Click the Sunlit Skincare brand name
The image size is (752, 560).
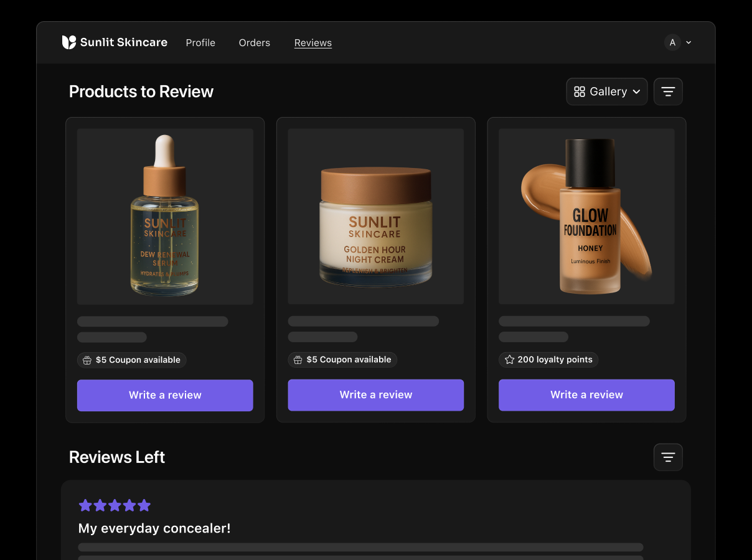coord(124,42)
